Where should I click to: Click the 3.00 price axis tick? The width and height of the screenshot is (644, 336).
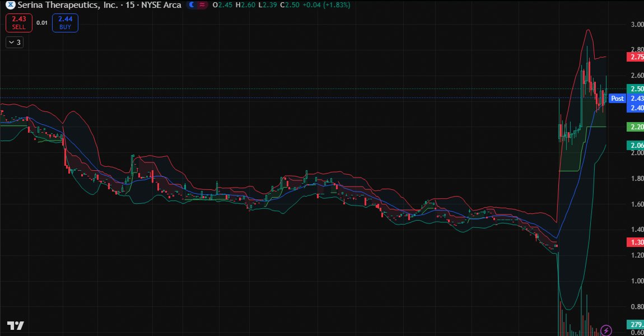click(x=637, y=24)
